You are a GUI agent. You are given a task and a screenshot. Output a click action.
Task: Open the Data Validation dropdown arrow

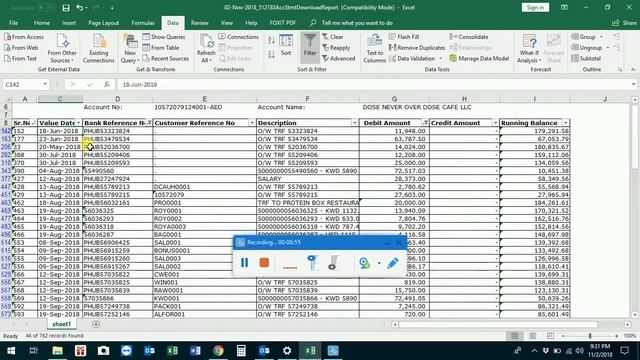pos(441,58)
